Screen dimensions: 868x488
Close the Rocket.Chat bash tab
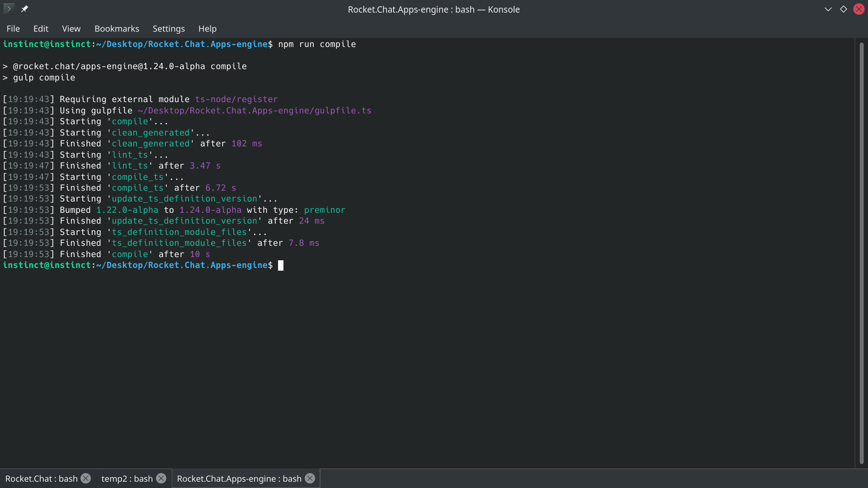85,478
